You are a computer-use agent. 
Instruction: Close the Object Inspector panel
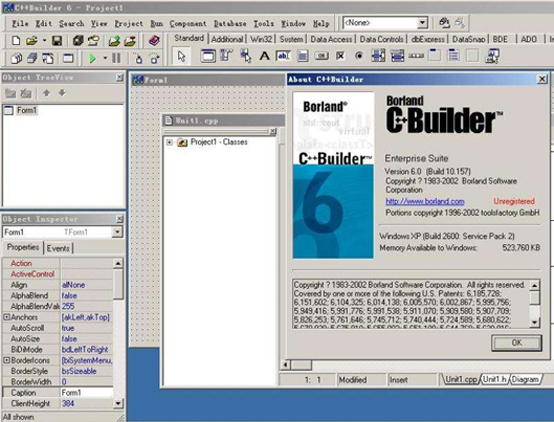click(119, 219)
